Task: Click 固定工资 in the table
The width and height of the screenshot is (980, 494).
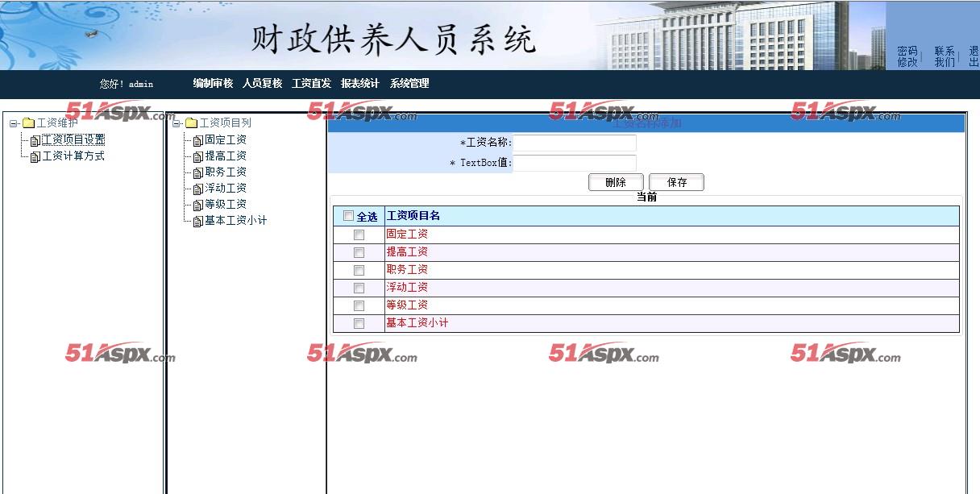Action: tap(407, 235)
